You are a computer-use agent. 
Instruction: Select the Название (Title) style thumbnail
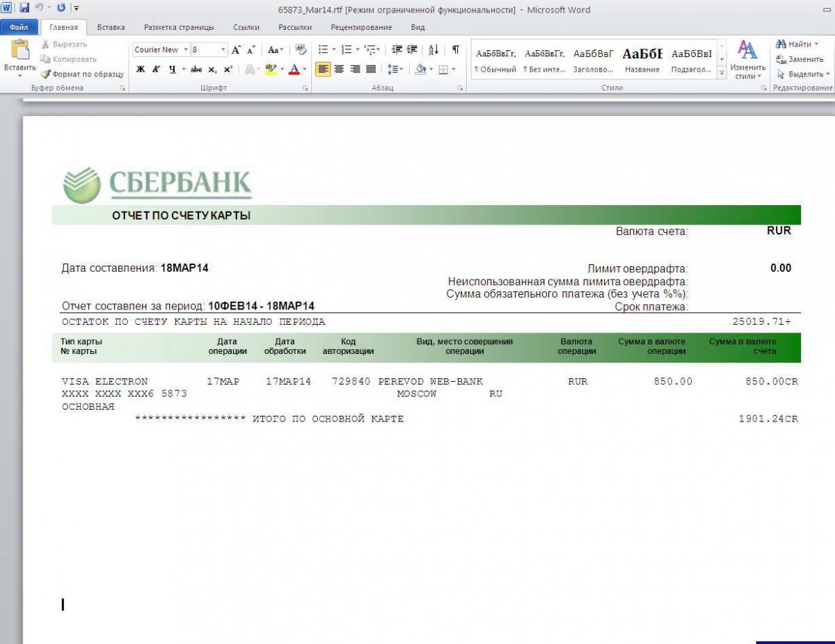coord(642,60)
